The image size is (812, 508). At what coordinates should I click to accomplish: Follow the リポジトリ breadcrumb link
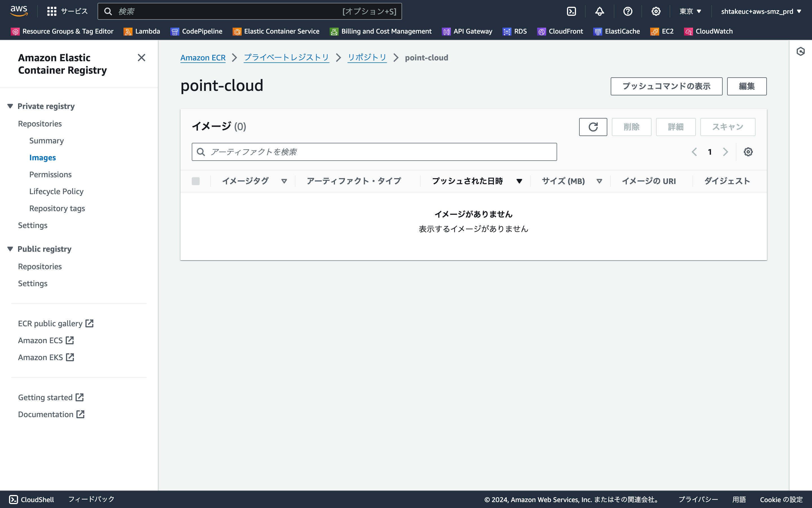pos(367,58)
